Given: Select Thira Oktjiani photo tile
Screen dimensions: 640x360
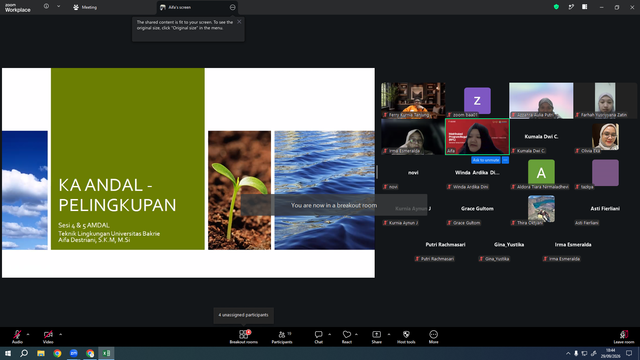Looking at the screenshot, I should pos(541,209).
